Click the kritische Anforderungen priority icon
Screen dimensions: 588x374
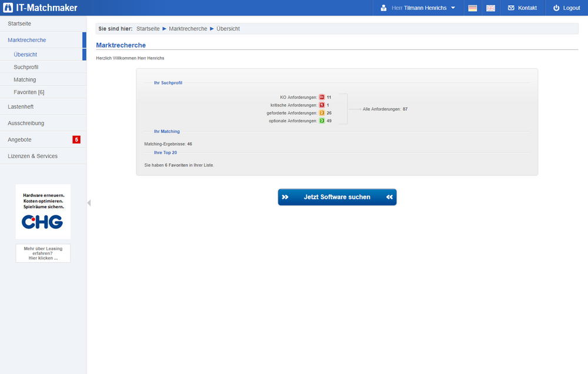[322, 105]
